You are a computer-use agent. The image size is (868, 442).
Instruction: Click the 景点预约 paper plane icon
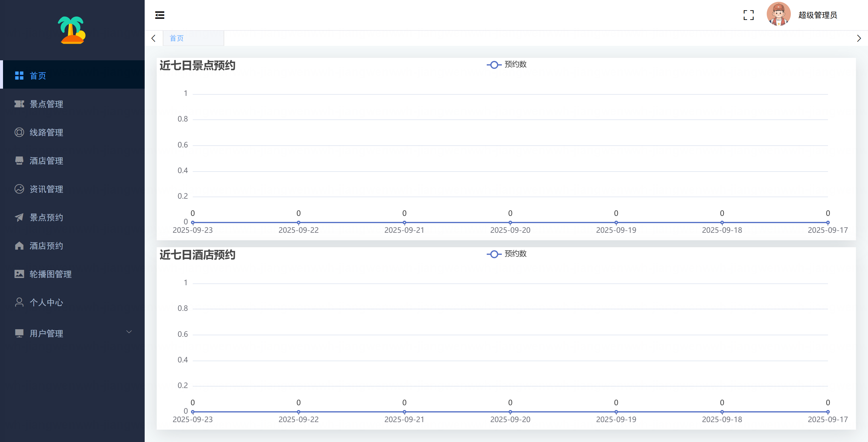click(19, 217)
